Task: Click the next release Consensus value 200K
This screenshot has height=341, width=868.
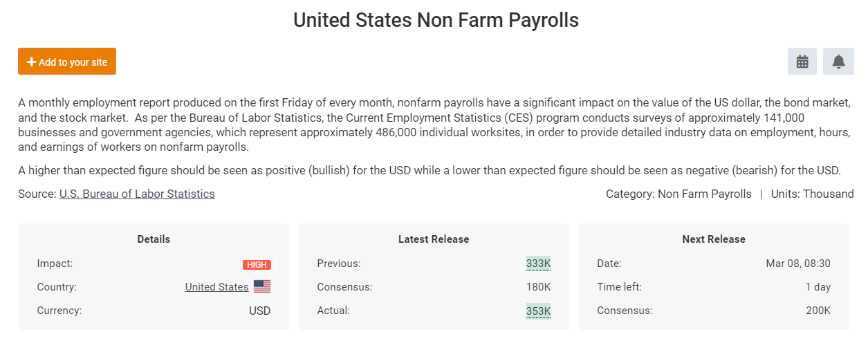Action: 818,311
